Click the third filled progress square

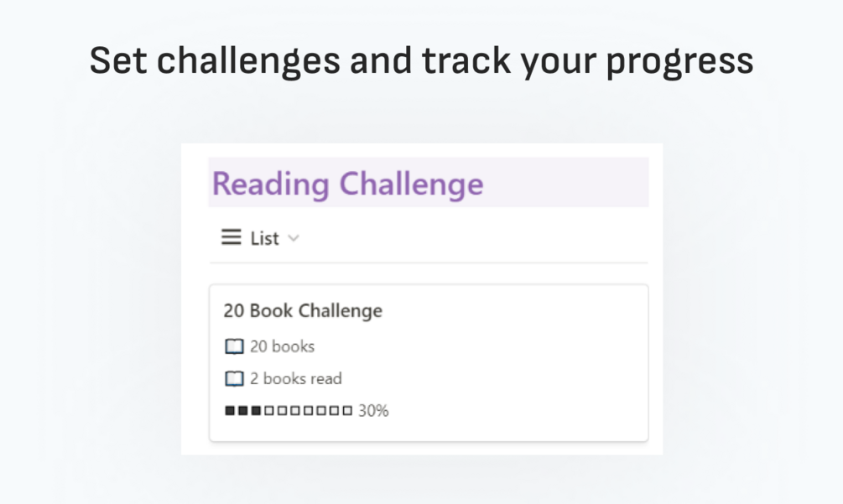coord(256,411)
